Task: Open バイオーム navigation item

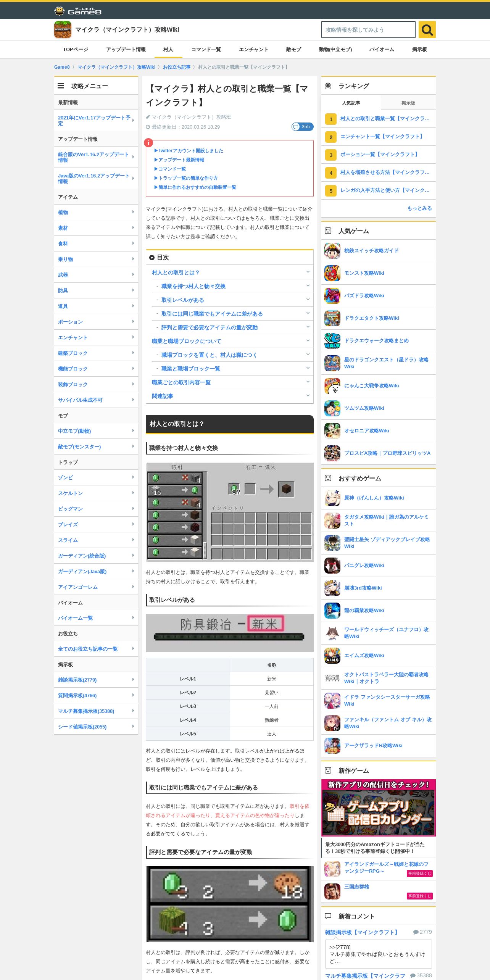Action: tap(382, 50)
